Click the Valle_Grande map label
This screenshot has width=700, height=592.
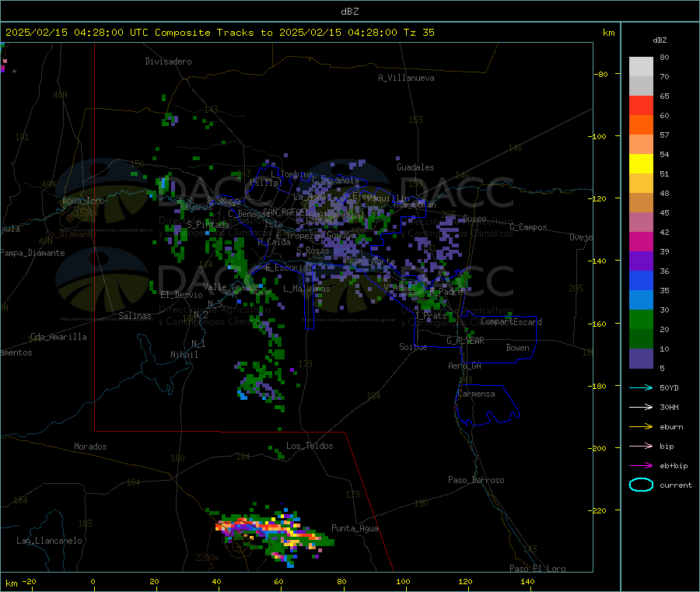click(231, 287)
